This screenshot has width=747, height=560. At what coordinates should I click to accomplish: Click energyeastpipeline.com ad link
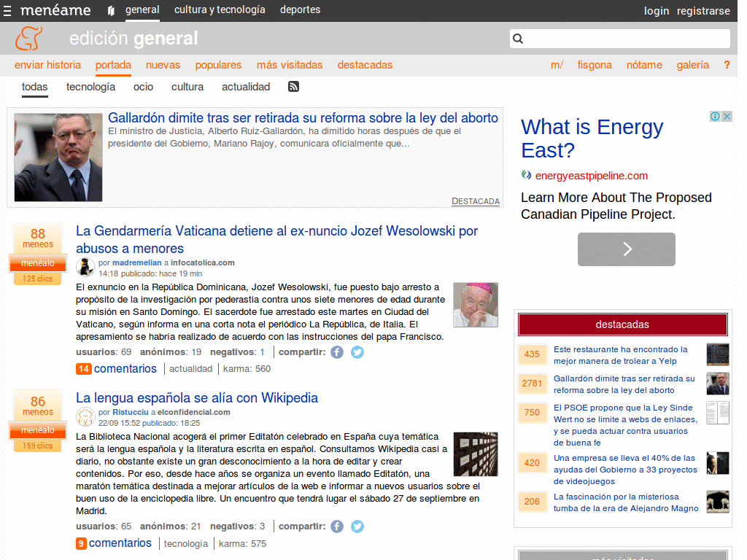pyautogui.click(x=591, y=176)
